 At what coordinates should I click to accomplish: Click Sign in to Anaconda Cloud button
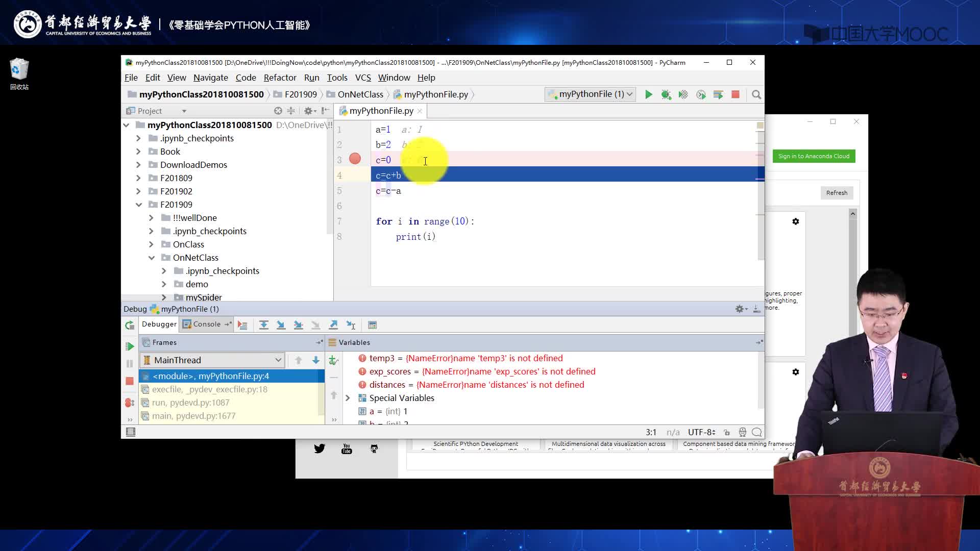coord(814,156)
